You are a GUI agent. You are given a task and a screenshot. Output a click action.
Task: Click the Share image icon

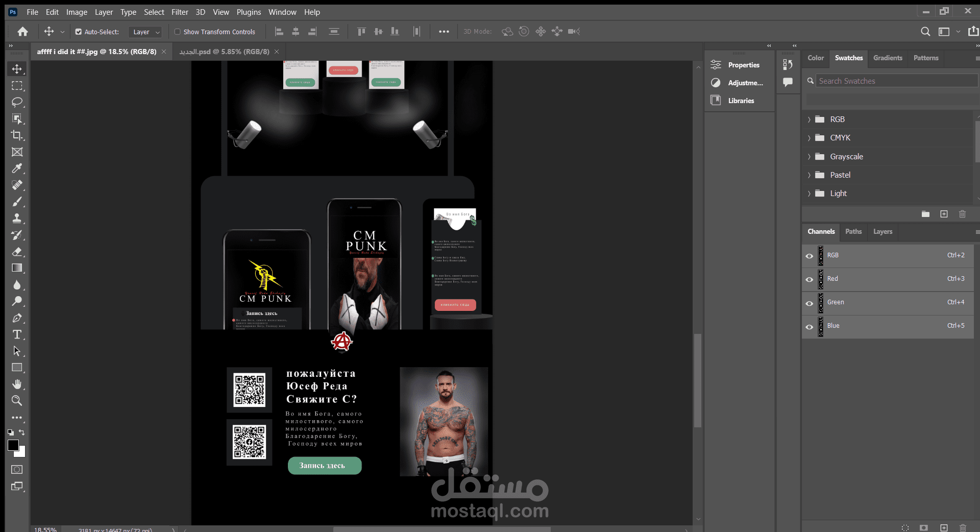(x=973, y=32)
